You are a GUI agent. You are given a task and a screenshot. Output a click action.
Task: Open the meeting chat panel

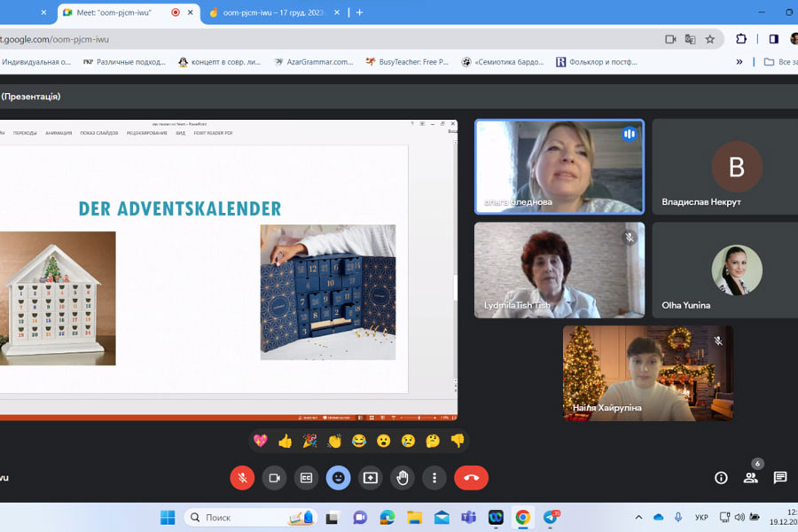(x=779, y=478)
